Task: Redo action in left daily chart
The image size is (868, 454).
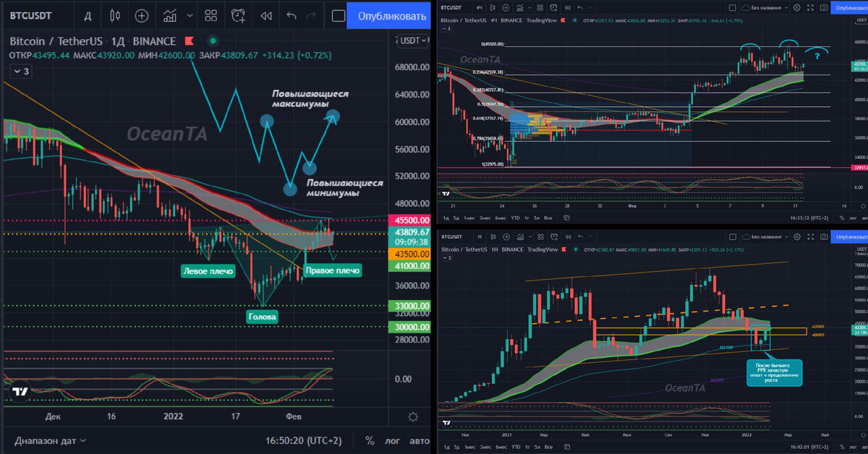Action: [x=312, y=15]
